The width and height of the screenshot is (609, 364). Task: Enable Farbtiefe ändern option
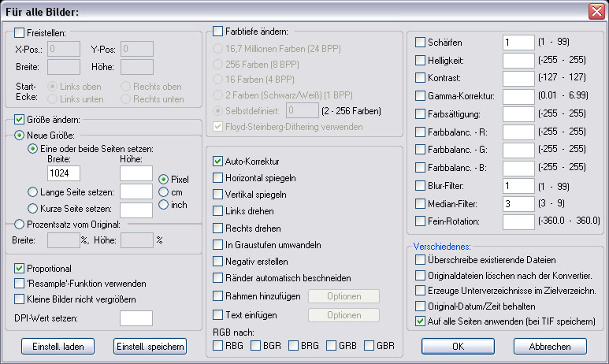pos(218,32)
